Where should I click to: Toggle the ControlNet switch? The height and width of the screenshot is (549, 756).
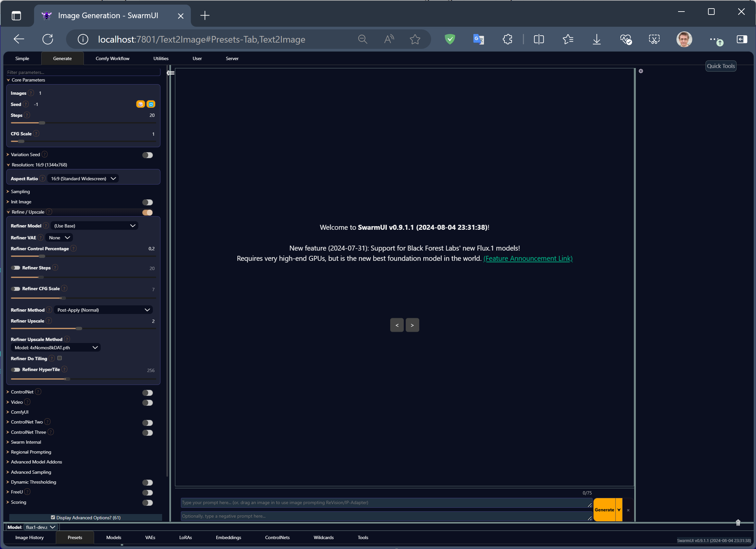click(147, 393)
